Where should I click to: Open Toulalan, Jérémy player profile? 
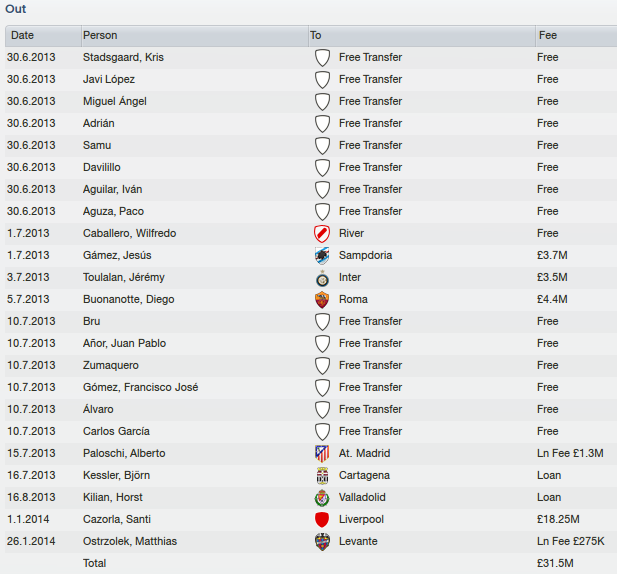tap(124, 277)
